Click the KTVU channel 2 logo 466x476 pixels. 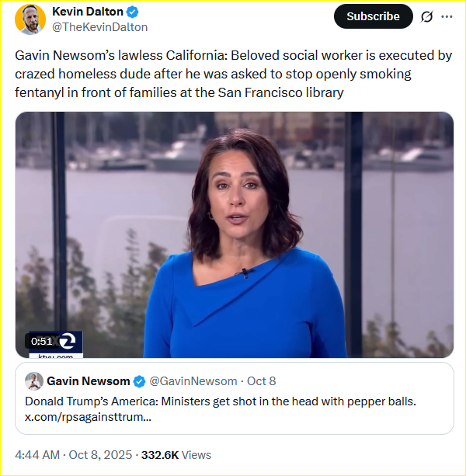(x=68, y=342)
